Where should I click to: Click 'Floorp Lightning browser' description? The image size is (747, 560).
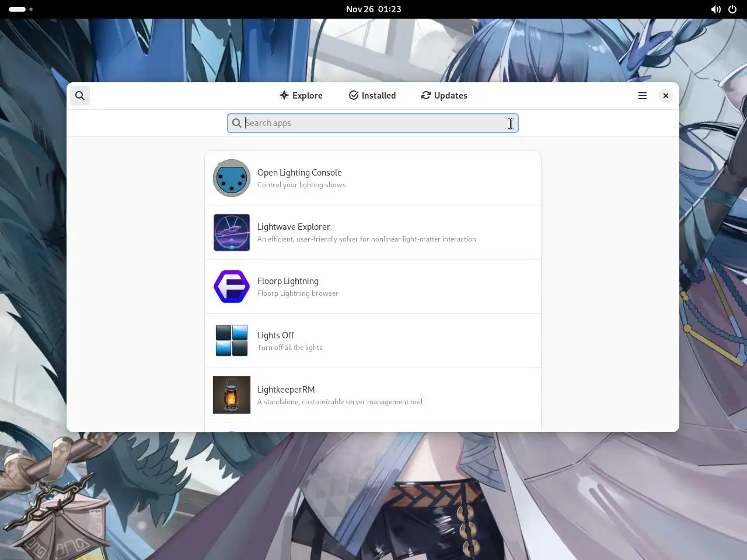[298, 293]
